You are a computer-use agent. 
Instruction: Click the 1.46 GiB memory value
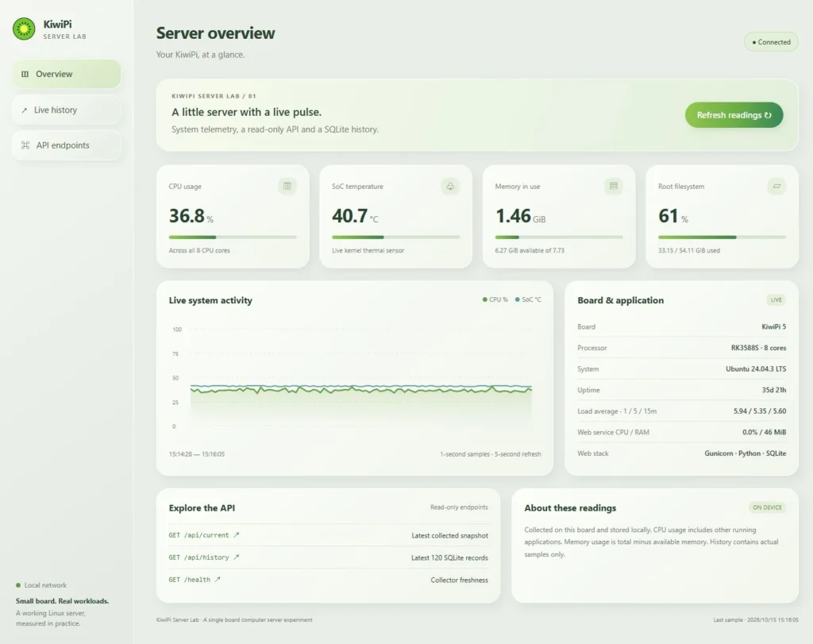[520, 216]
